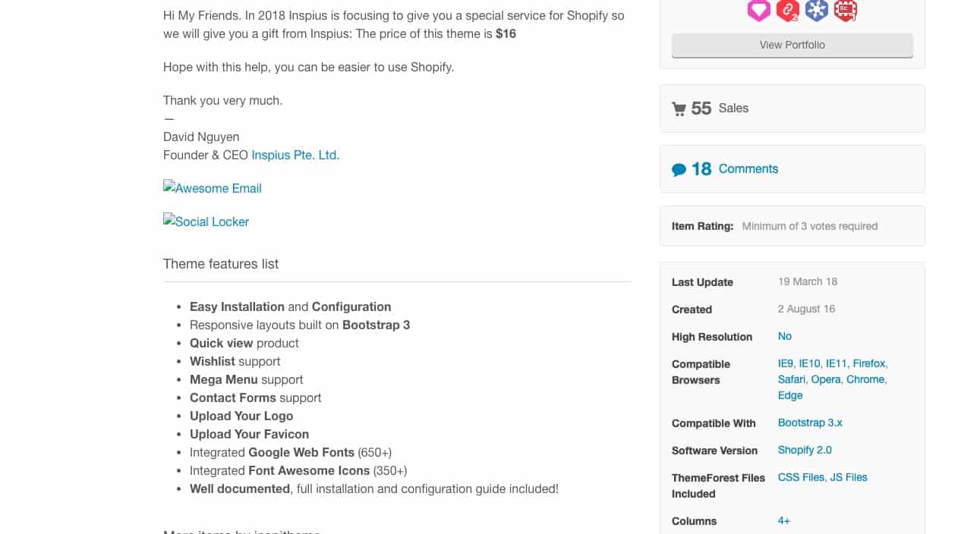This screenshot has height=534, width=980.
Task: Select the Chrome compatible browser link
Action: (866, 379)
